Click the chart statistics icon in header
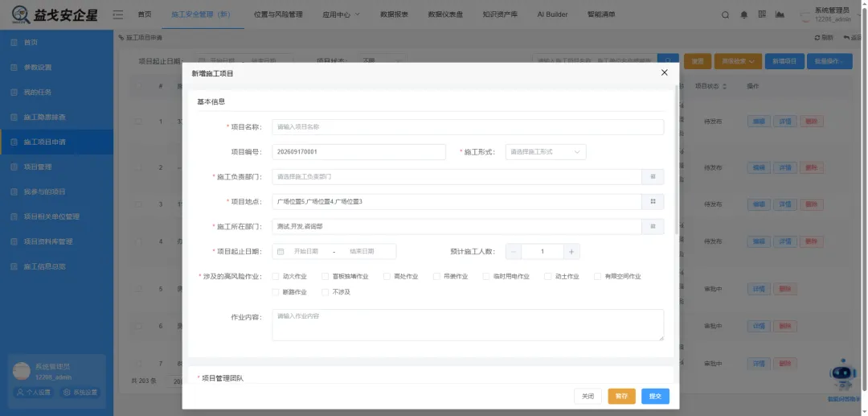 click(780, 14)
